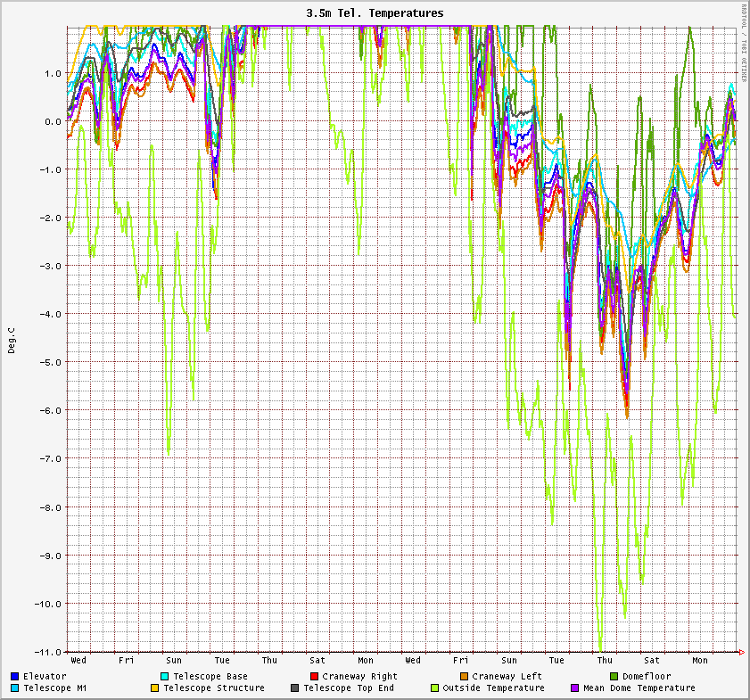Select the purple Mean Dome Temperature swatch
This screenshot has height=700, width=750.
pos(575,688)
